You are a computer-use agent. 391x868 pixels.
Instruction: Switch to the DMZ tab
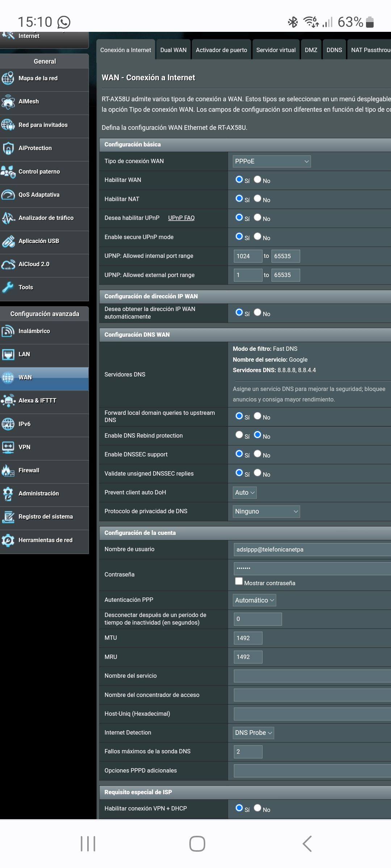(311, 50)
